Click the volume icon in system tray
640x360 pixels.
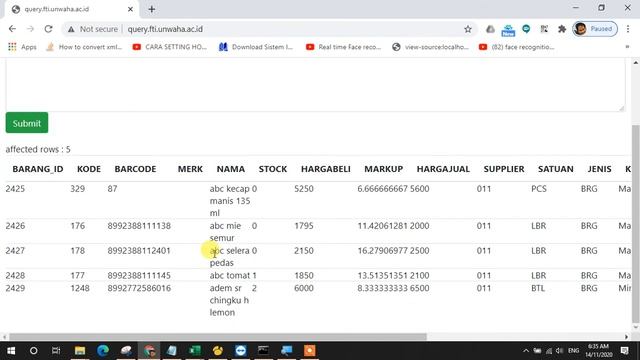pyautogui.click(x=559, y=351)
